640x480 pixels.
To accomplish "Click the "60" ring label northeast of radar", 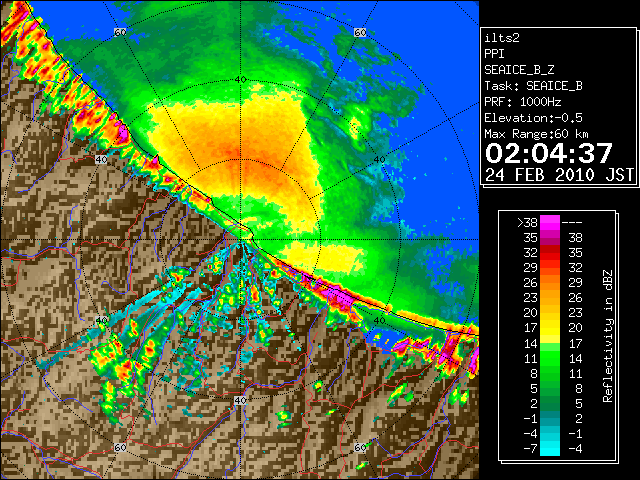I will [x=360, y=32].
